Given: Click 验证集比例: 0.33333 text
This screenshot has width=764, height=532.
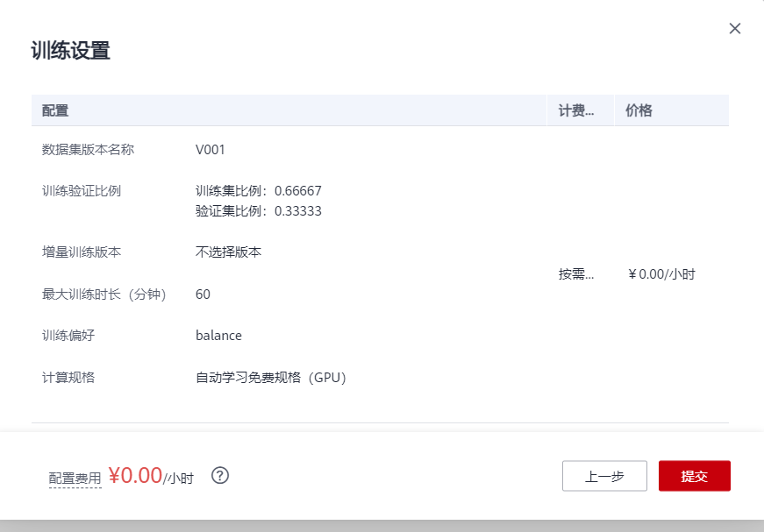Looking at the screenshot, I should (x=258, y=210).
